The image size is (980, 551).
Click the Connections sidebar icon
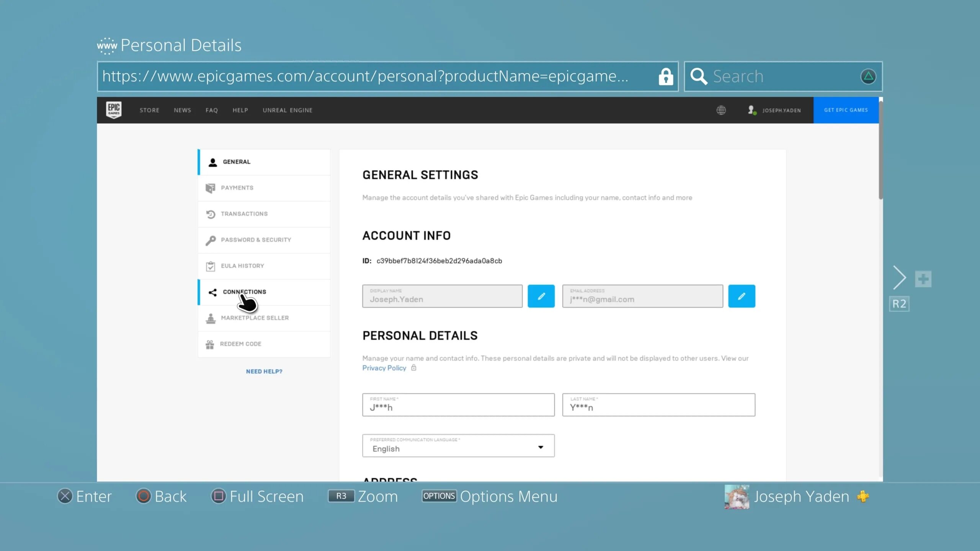211,291
